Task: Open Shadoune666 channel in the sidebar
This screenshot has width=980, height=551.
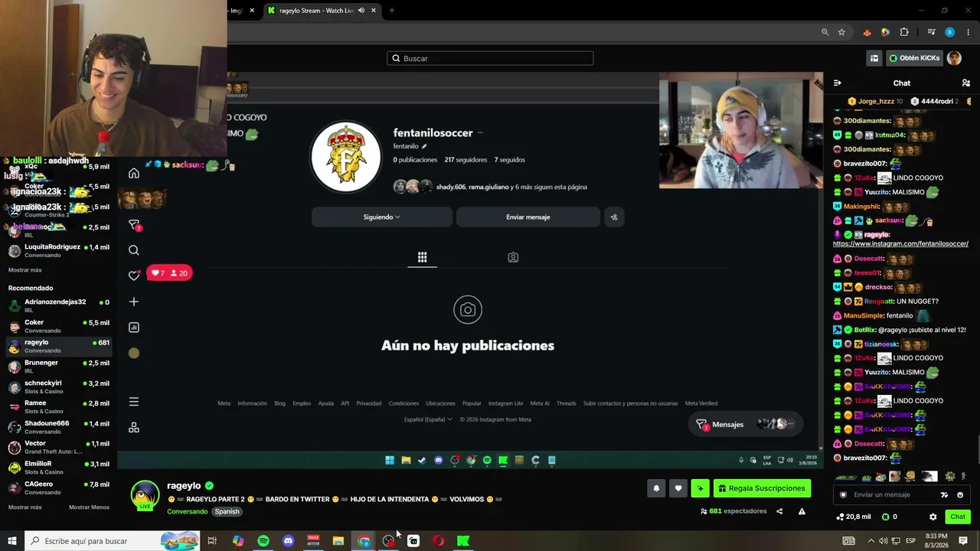Action: coord(60,427)
